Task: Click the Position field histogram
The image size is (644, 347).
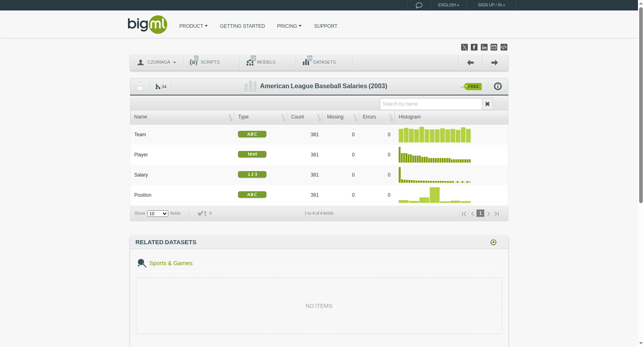Action: [435, 195]
